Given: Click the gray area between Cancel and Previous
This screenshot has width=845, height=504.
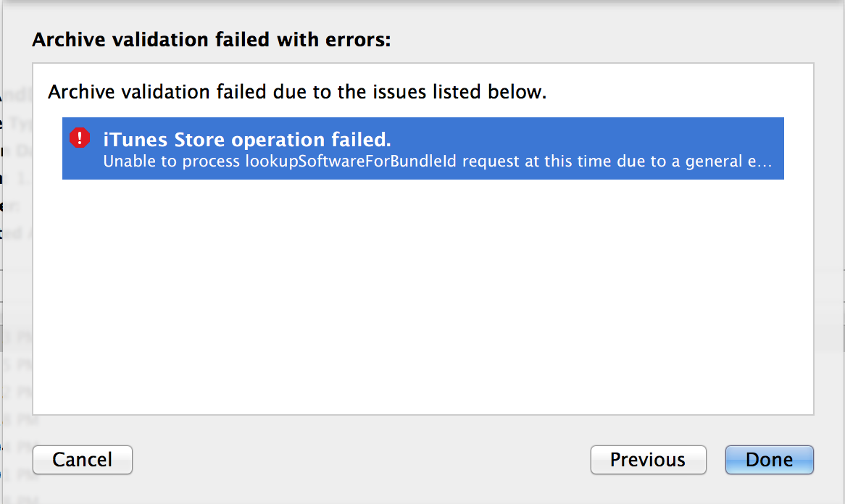Looking at the screenshot, I should [x=361, y=460].
